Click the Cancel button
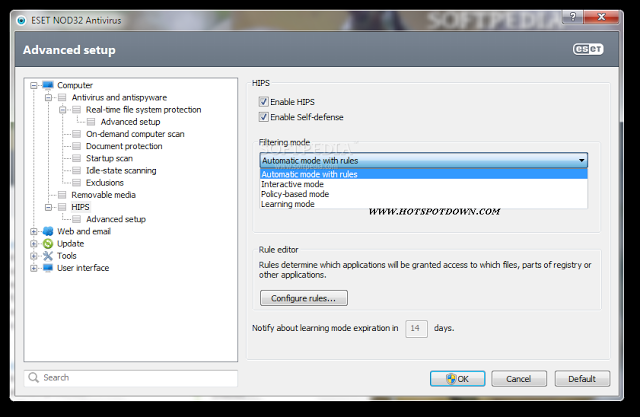 (x=519, y=379)
